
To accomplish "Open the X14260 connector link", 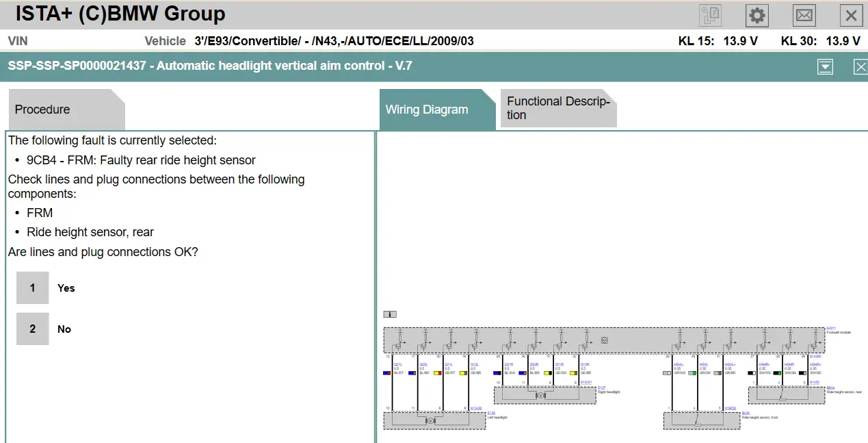I will [x=814, y=357].
